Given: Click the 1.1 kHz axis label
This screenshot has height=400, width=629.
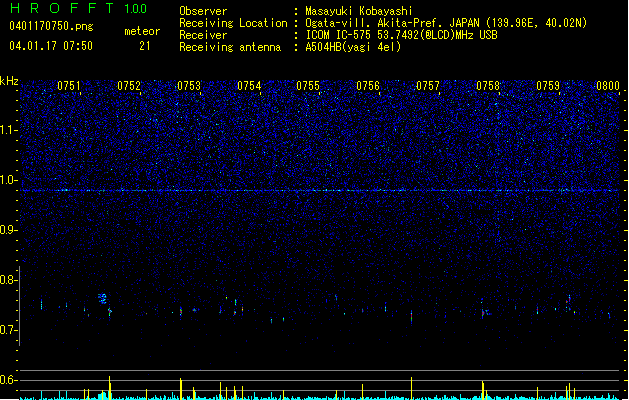Looking at the screenshot, I should click(7, 130).
